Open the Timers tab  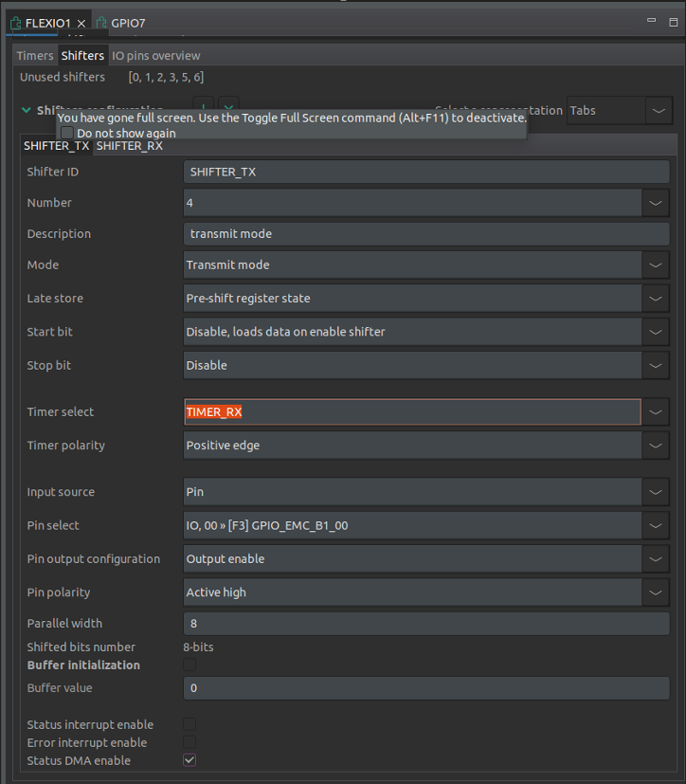point(35,56)
